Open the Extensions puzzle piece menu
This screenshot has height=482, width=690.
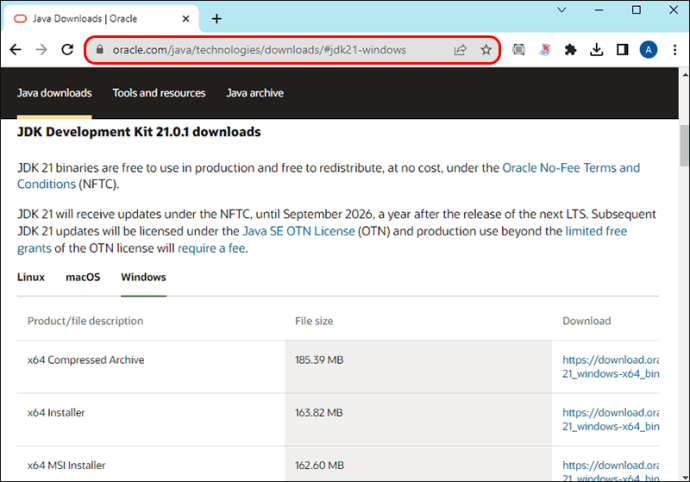tap(570, 50)
